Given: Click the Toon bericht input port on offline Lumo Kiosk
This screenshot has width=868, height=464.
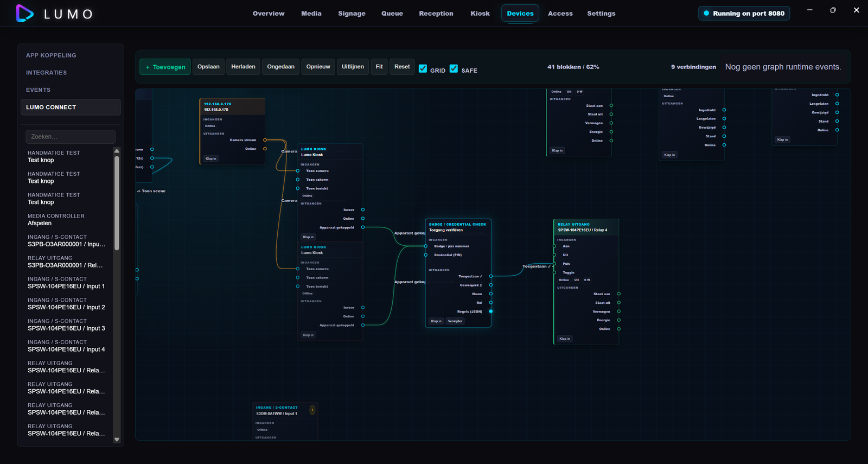Looking at the screenshot, I should tap(297, 286).
